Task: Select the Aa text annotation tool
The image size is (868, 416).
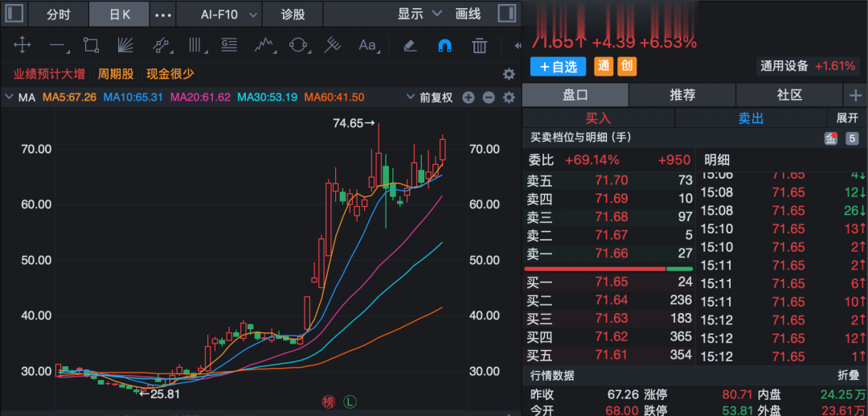Action: [367, 45]
